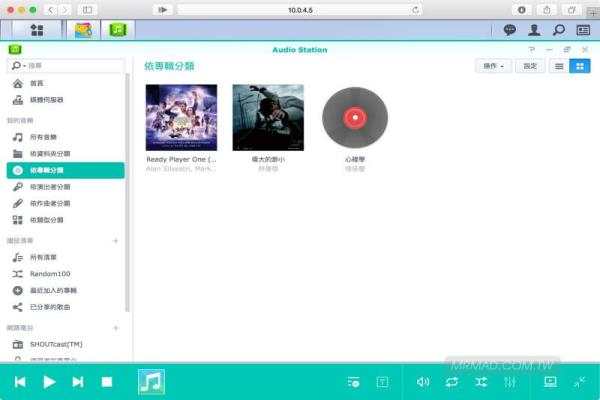Open SHOUTcast(TM) radio in sidebar
The image size is (600, 400).
coord(65,344)
